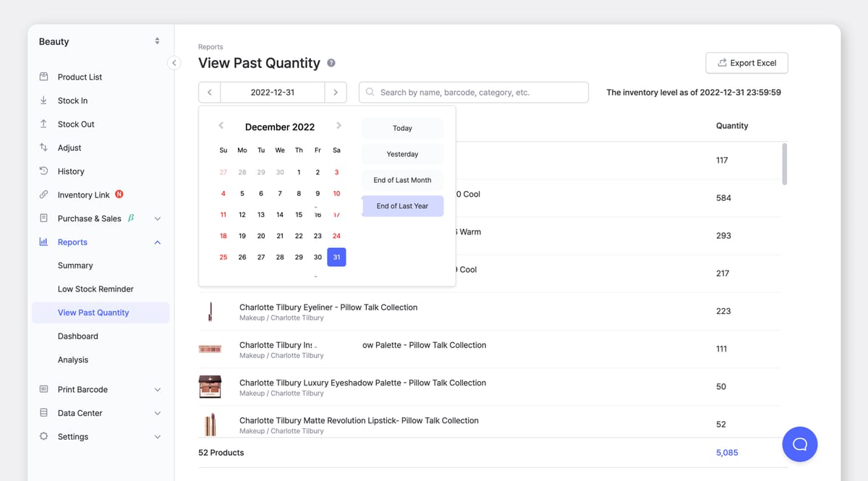This screenshot has width=868, height=481.
Task: Go to previous month in the calendar
Action: (x=221, y=126)
